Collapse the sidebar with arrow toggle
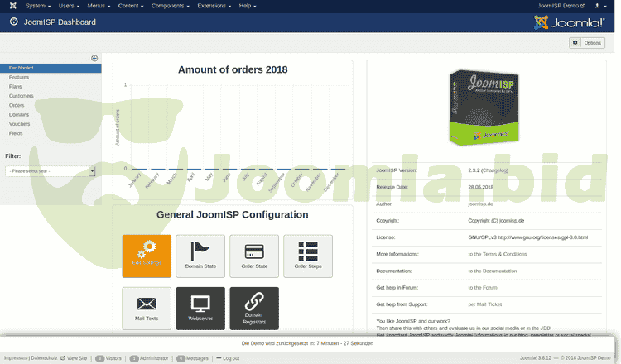621x364 pixels. tap(94, 58)
